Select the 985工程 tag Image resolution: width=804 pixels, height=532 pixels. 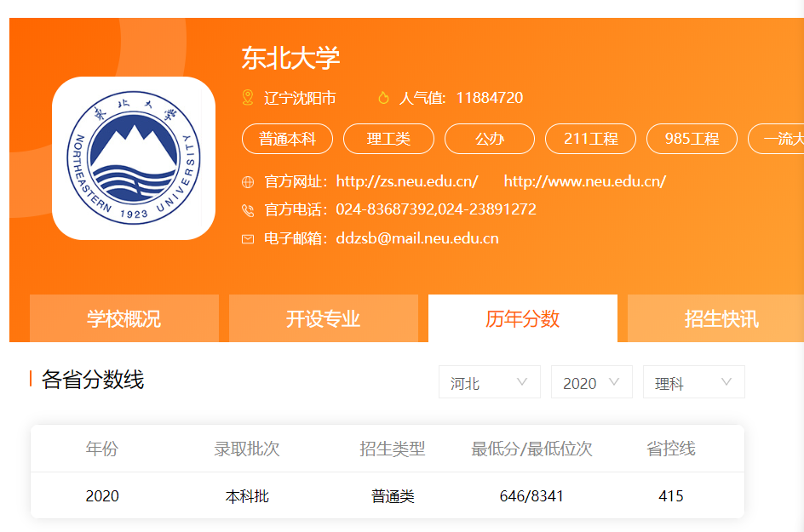[x=692, y=139]
